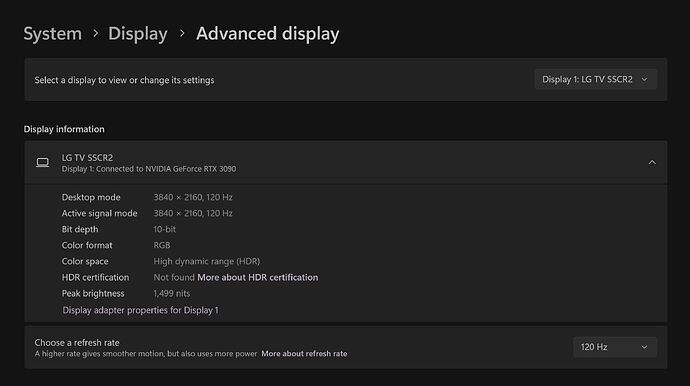Click the Choose a refresh rate label
This screenshot has height=386, width=690.
coord(77,342)
